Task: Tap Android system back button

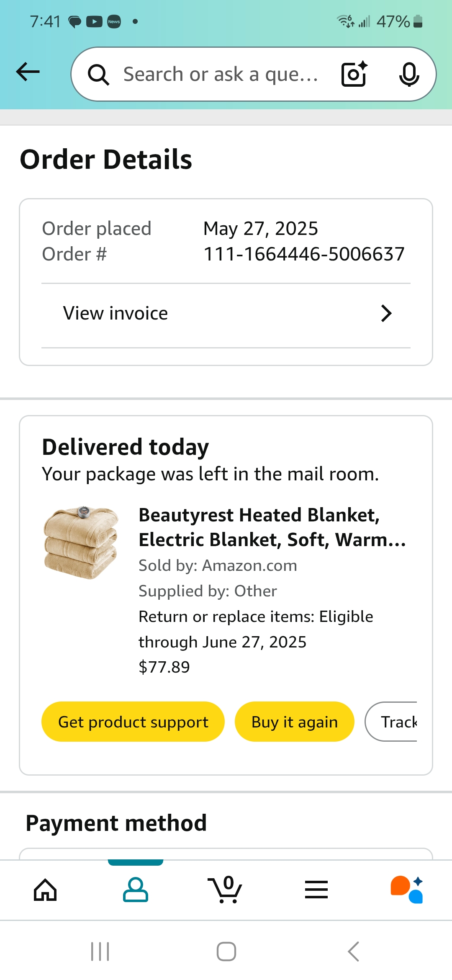Action: coord(353,952)
